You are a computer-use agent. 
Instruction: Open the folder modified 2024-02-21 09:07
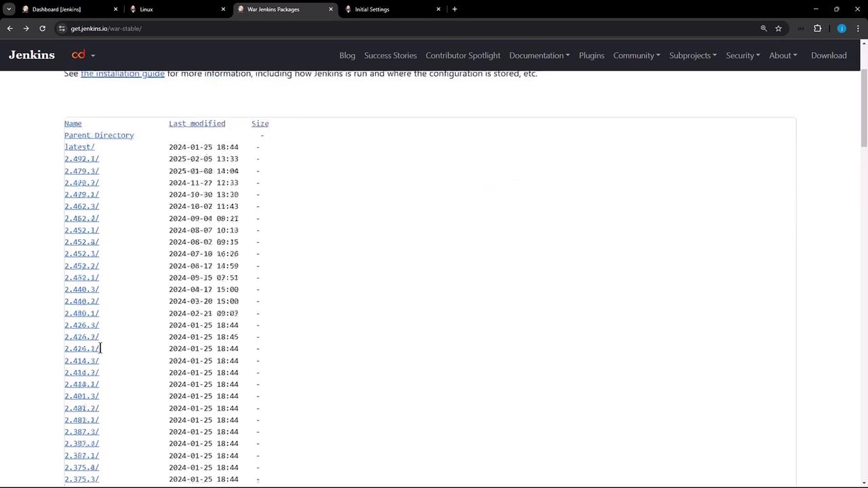(81, 313)
